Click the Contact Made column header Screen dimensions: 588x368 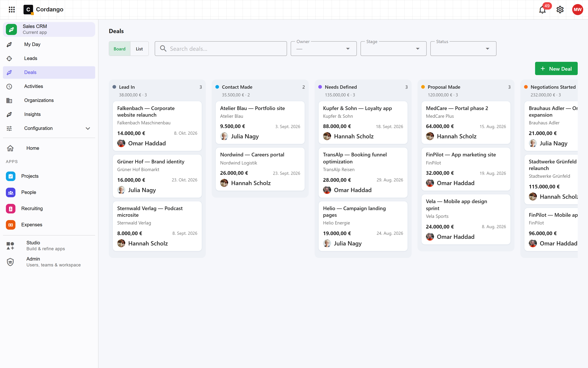(x=260, y=91)
